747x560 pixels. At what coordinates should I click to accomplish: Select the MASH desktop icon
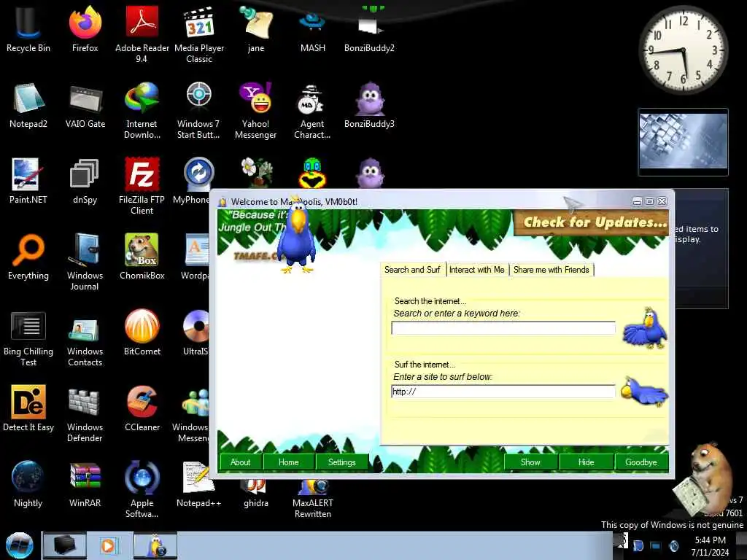click(x=312, y=29)
